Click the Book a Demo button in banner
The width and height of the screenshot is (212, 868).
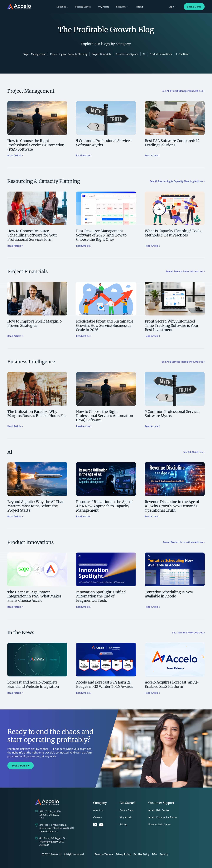click(20, 766)
